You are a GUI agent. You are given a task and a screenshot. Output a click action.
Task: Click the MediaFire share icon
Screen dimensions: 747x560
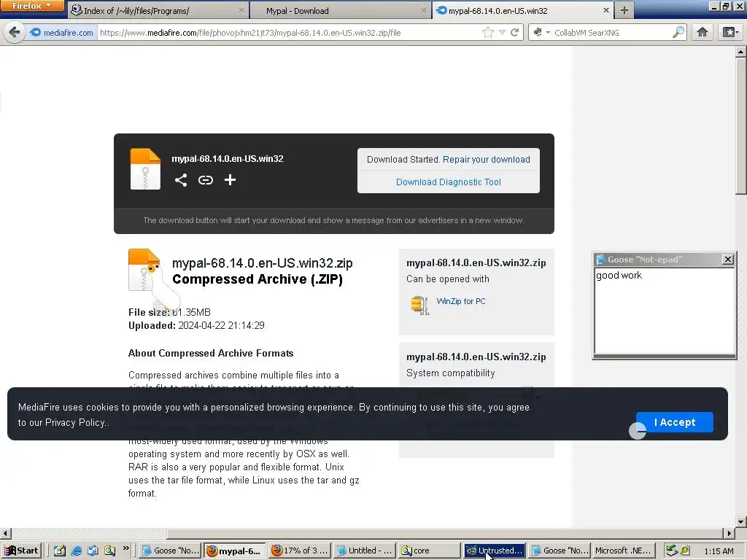(x=181, y=180)
